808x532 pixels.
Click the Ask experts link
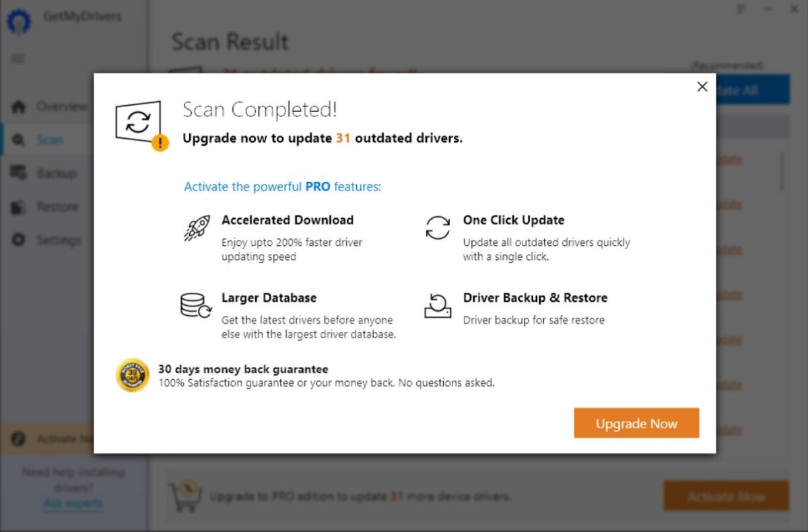(x=73, y=503)
